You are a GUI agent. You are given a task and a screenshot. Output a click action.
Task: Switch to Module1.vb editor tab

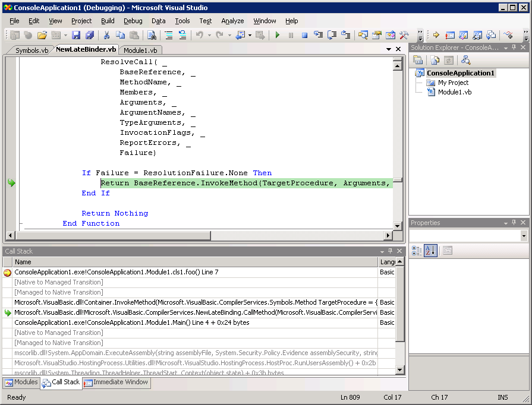point(140,50)
